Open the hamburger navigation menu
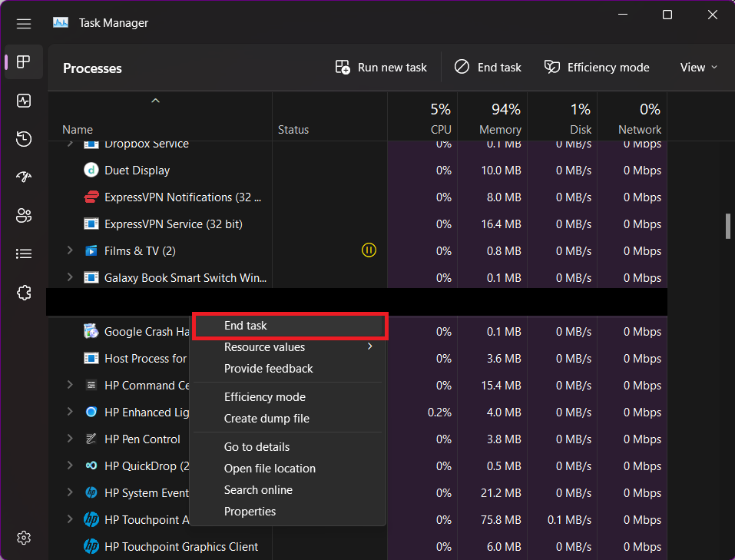Screen dimensions: 735x560 pyautogui.click(x=24, y=23)
